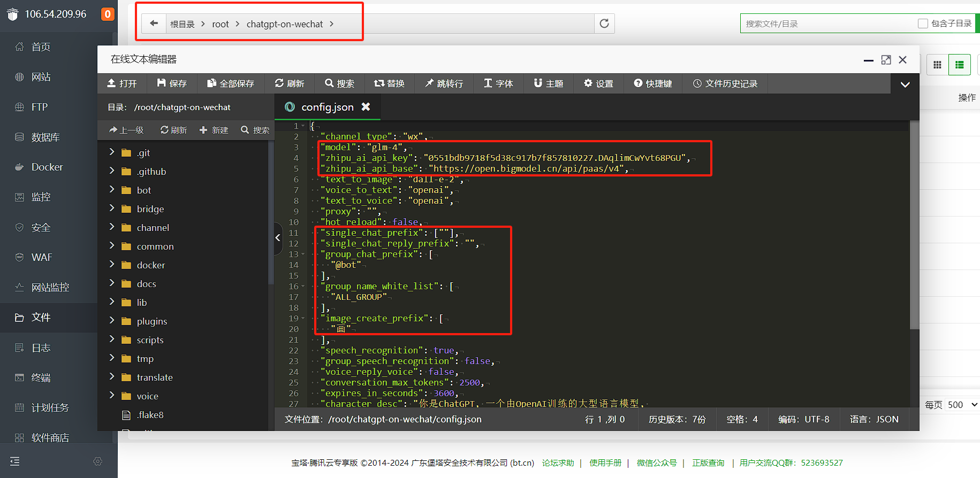Click the editor vertical scrollbar
Viewport: 980px width, 478px height.
click(915, 225)
